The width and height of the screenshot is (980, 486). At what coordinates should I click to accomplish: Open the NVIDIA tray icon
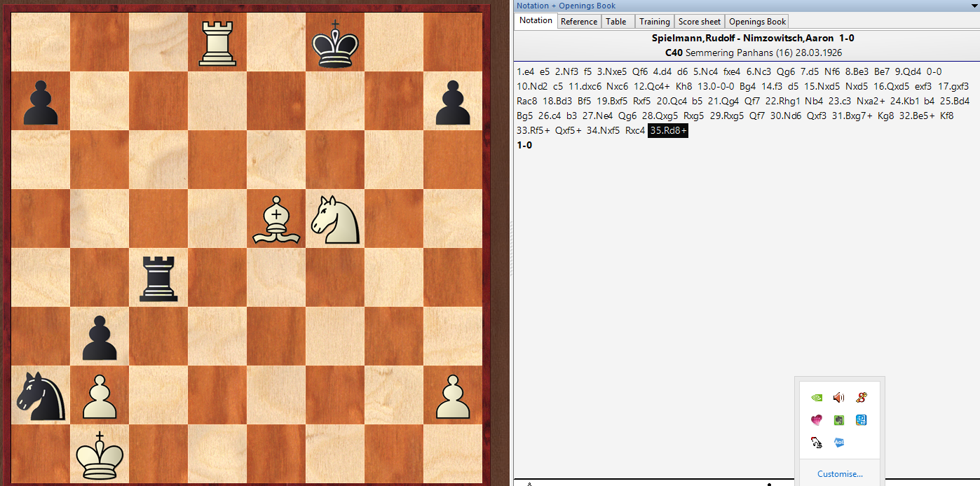817,398
